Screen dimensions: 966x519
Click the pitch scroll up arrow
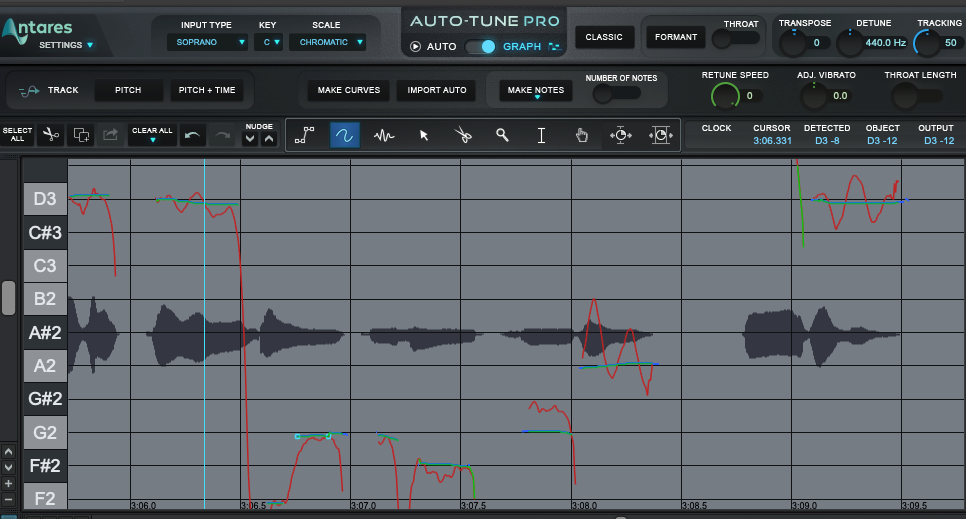coord(8,451)
